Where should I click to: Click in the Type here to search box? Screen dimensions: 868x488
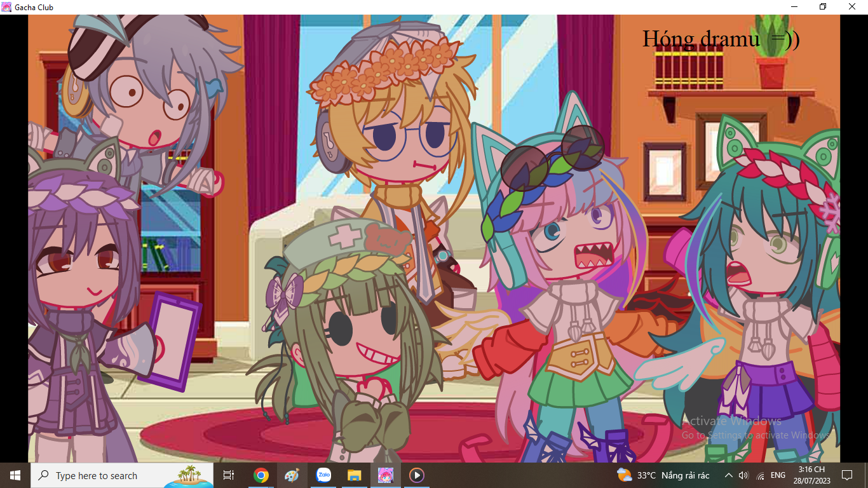tap(105, 475)
